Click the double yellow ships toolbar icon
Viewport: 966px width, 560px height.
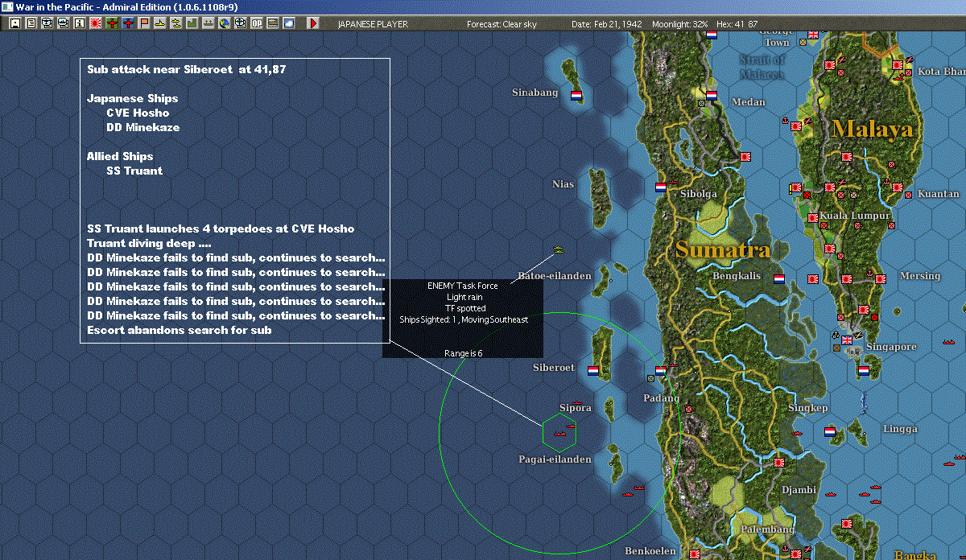[176, 23]
